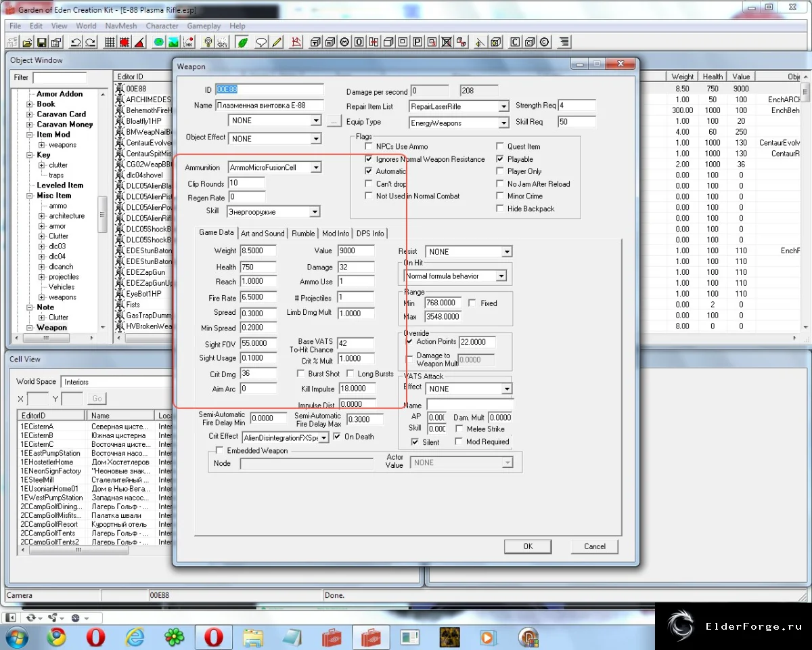Click the Weight column header

pyautogui.click(x=683, y=77)
